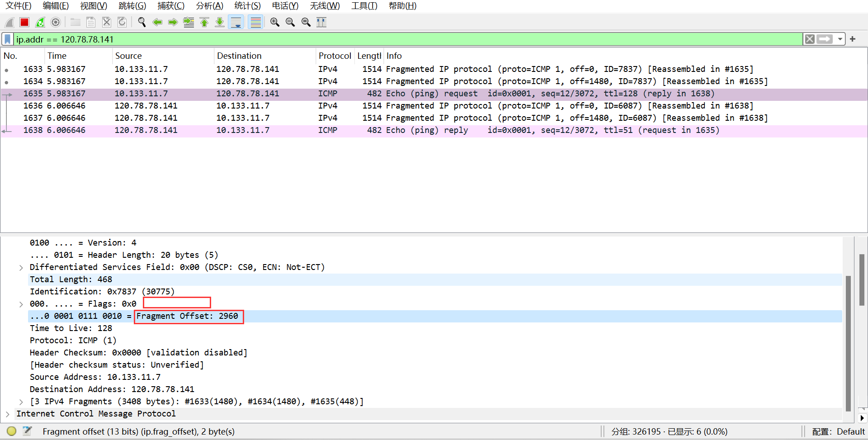The image size is (868, 440).
Task: Select the Total Length: 468 line
Action: (435, 279)
